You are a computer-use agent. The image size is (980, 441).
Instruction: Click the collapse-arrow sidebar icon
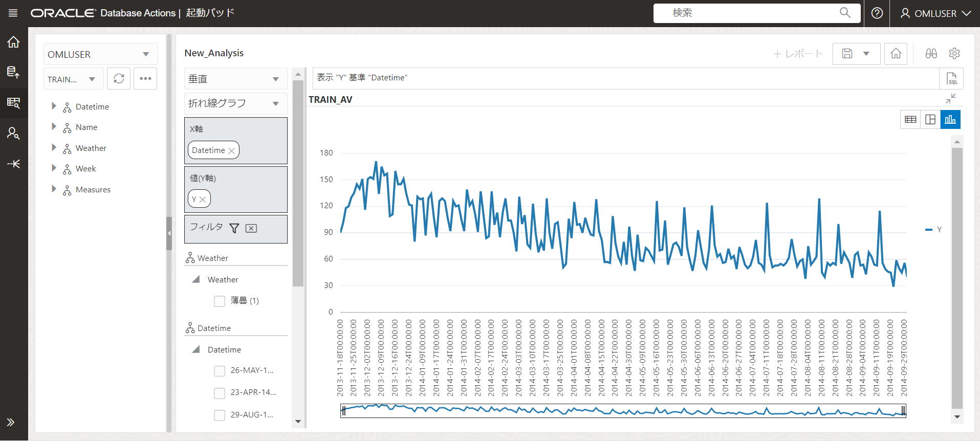click(13, 164)
